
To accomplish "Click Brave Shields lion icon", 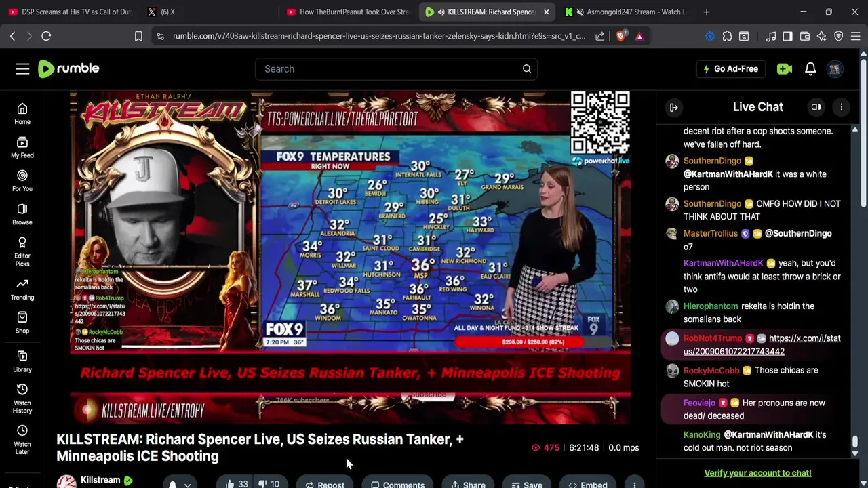I will pos(620,36).
